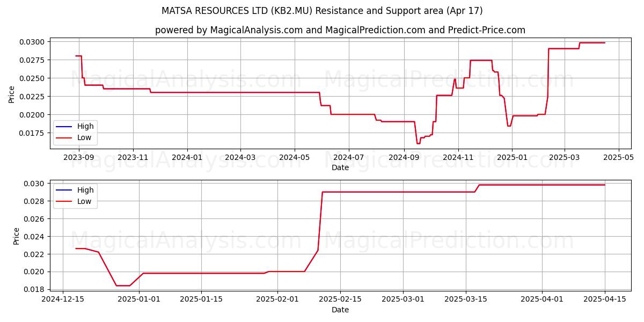The height and width of the screenshot is (322, 644).
Task: Click the 0.028 tick on bottom chart
Action: click(x=35, y=201)
